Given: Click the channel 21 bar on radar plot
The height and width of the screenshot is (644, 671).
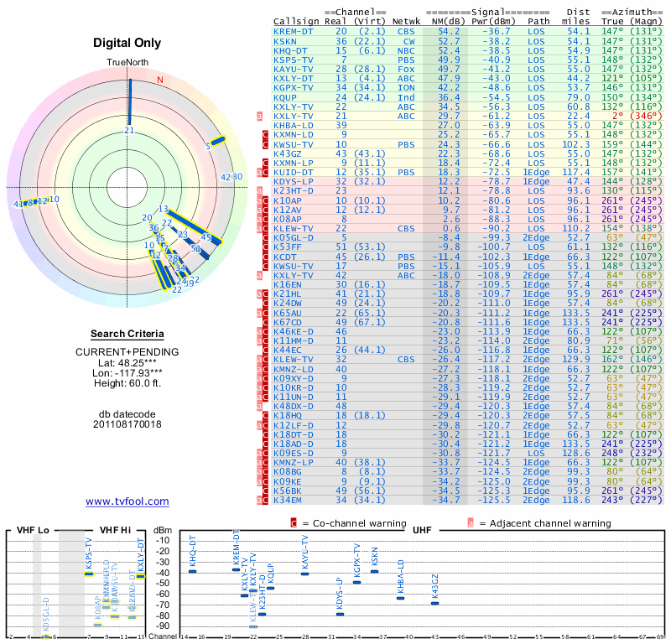Looking at the screenshot, I should pyautogui.click(x=130, y=102).
